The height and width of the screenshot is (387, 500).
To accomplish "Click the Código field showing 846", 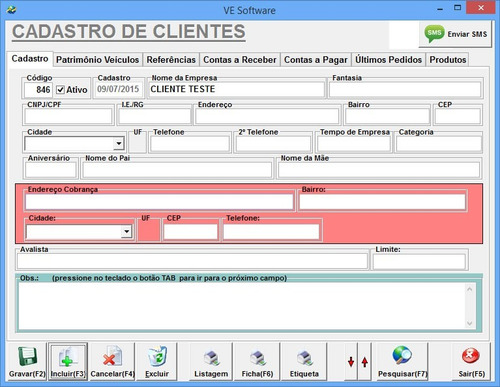I will (x=38, y=90).
